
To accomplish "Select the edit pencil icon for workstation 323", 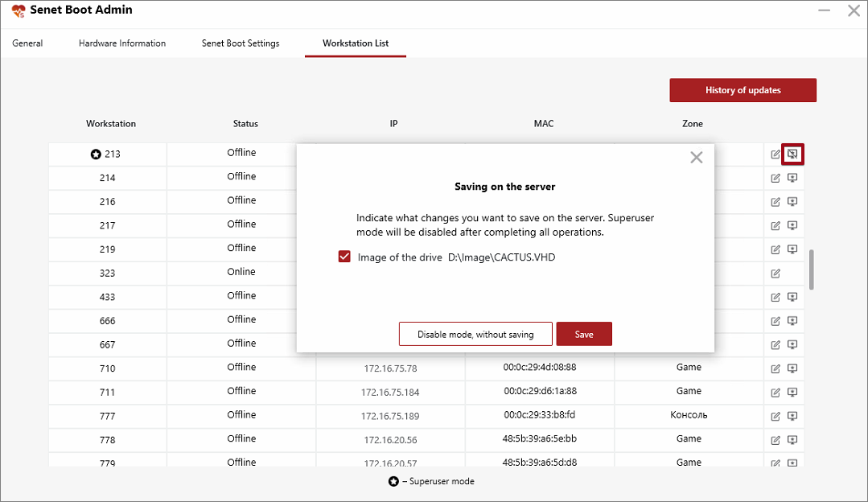I will point(775,273).
